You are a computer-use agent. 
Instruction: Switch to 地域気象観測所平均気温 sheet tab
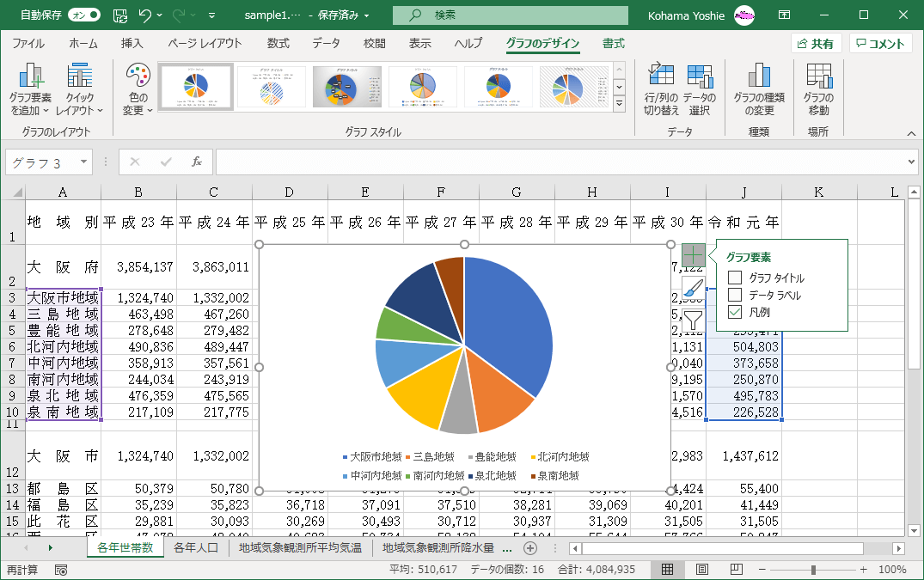click(300, 547)
